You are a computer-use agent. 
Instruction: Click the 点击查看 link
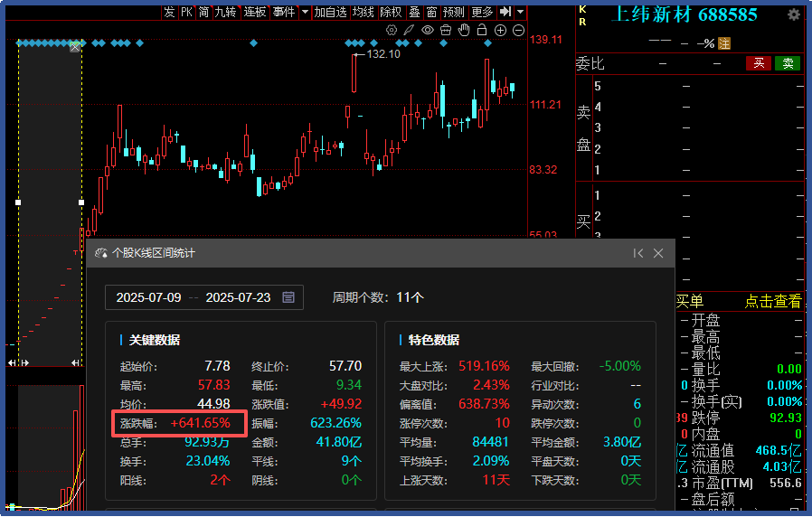tap(773, 302)
